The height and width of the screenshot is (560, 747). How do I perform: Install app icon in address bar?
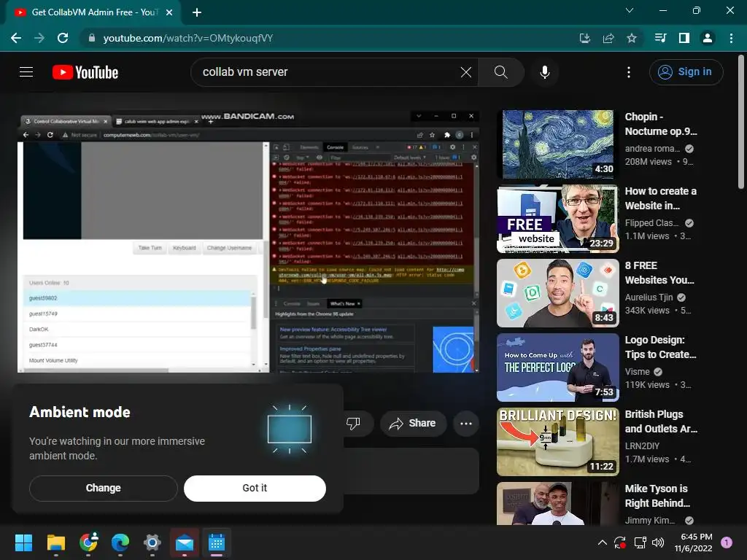click(x=585, y=38)
